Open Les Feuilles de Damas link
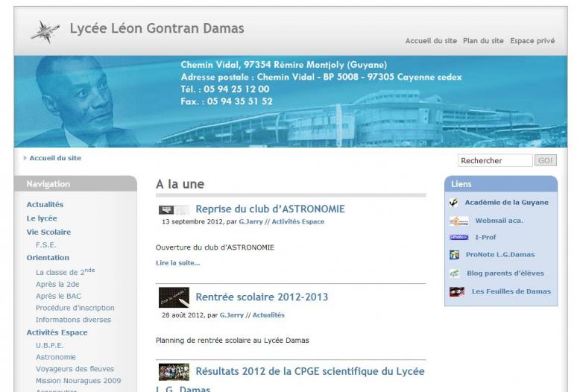 511,291
